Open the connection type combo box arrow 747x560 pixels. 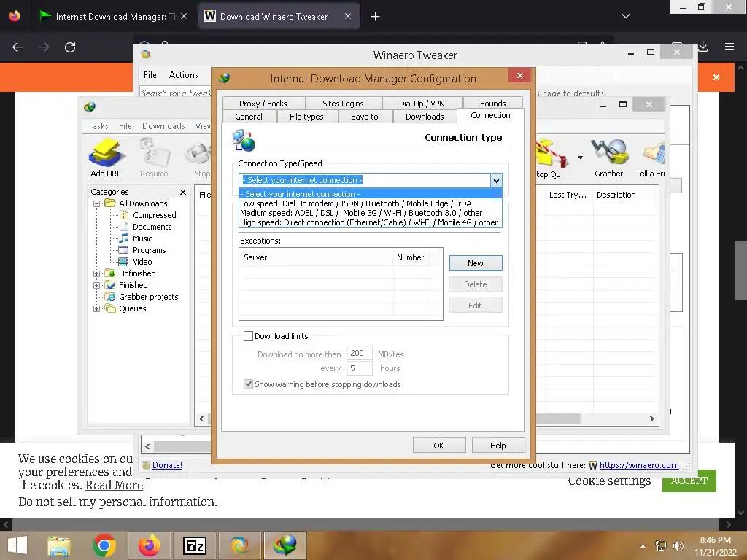(496, 181)
